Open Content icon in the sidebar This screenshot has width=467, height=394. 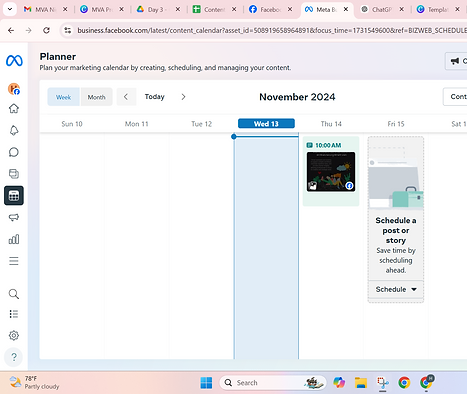coord(14,174)
